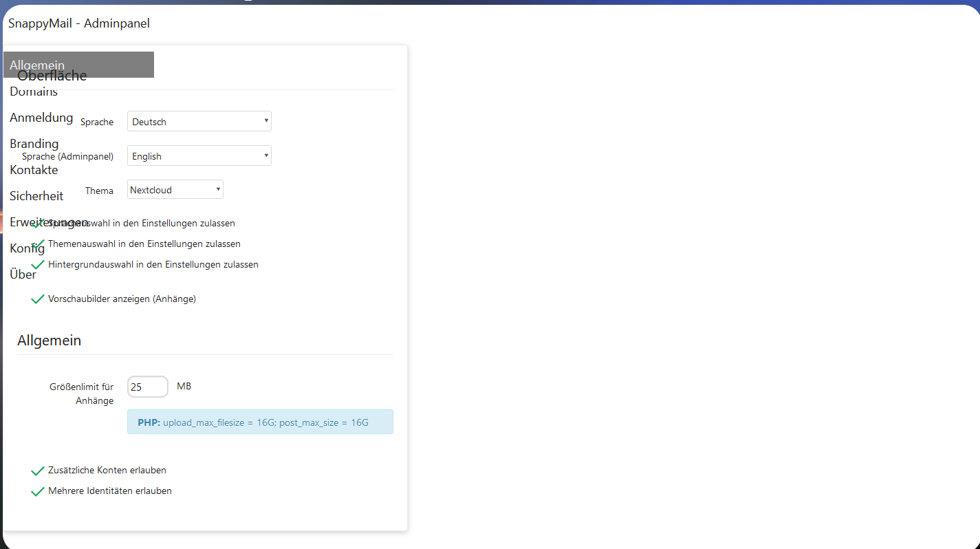This screenshot has height=549, width=980.
Task: Click the PHP upload_max_filesize info text
Action: pyautogui.click(x=260, y=422)
